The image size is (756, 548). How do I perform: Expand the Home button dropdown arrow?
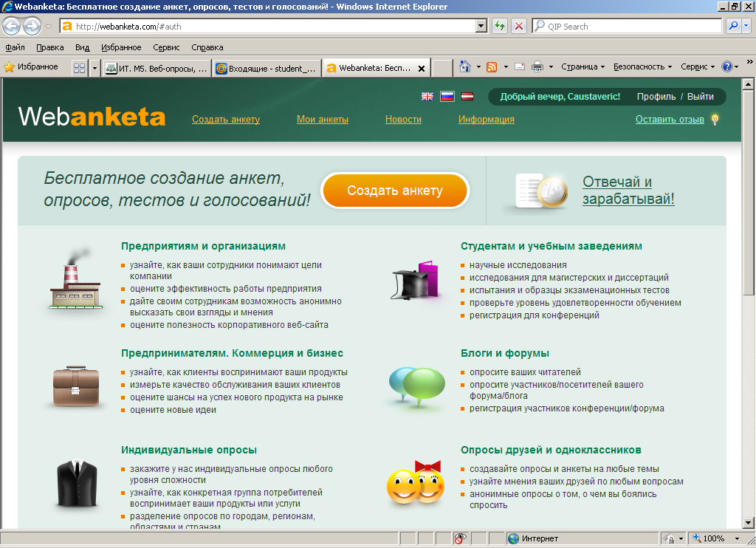478,67
